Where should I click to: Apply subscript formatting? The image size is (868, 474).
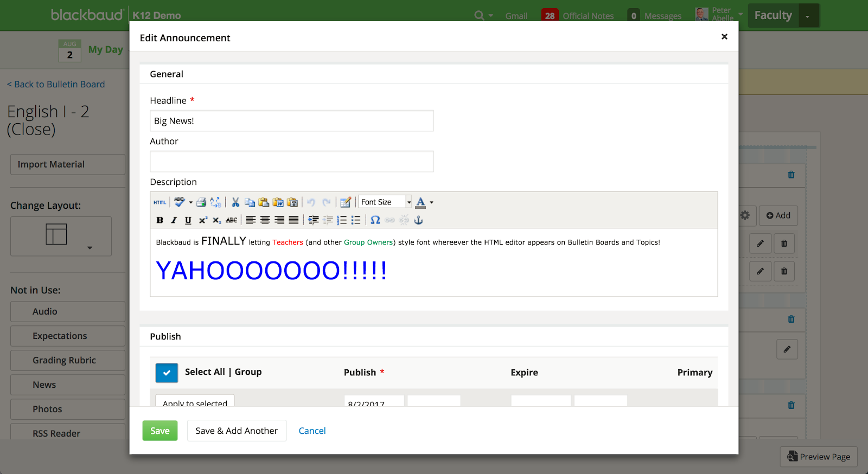(216, 220)
